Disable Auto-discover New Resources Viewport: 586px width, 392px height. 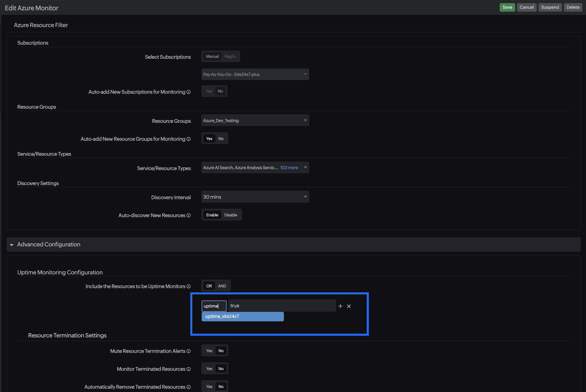click(x=230, y=215)
